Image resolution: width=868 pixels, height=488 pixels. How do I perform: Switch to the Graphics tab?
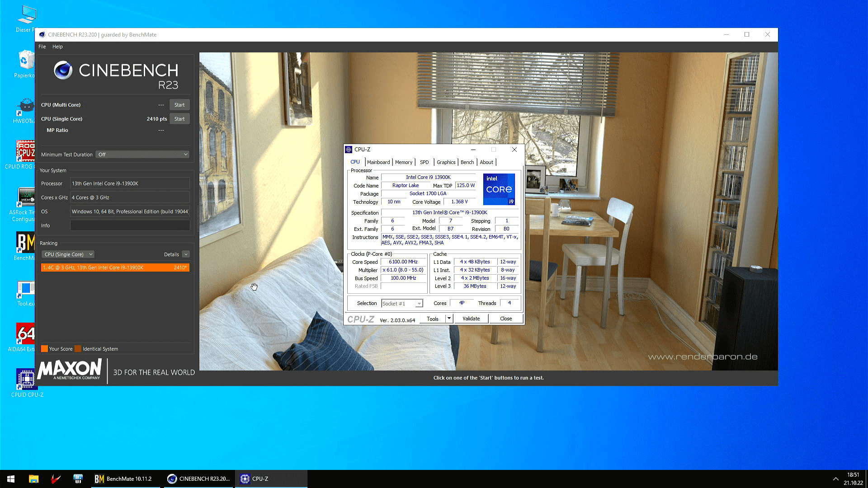pos(446,162)
